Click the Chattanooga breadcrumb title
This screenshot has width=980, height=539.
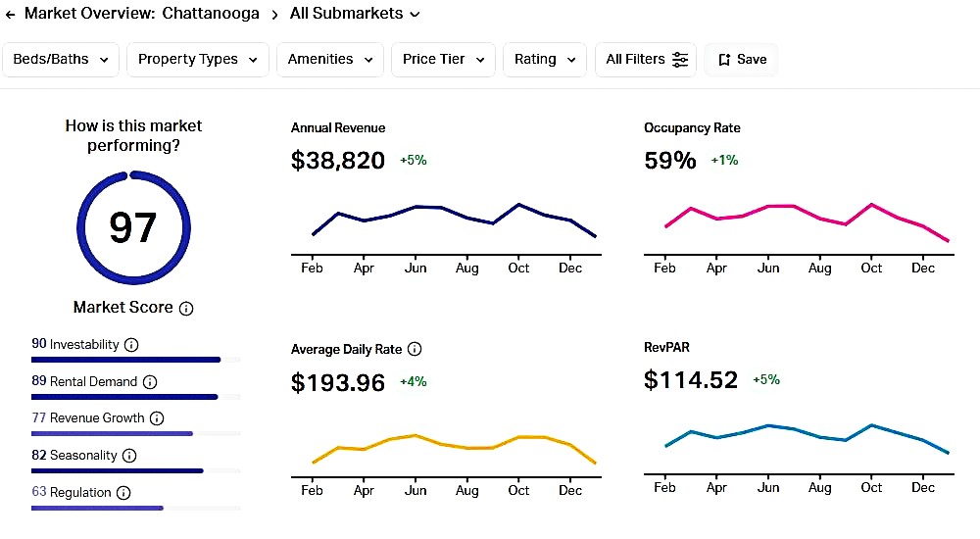point(211,14)
